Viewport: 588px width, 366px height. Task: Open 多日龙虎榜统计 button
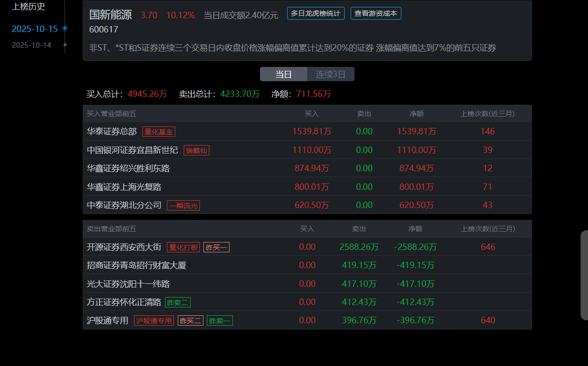coord(315,13)
